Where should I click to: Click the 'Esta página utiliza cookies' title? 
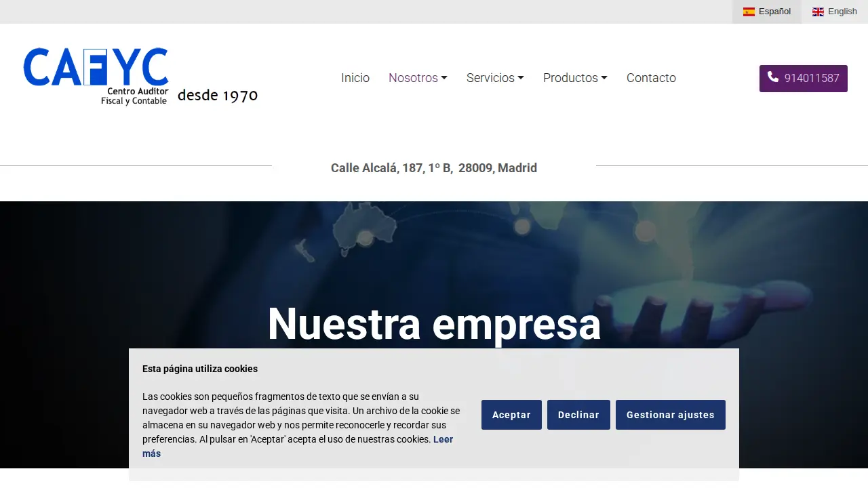click(x=200, y=369)
